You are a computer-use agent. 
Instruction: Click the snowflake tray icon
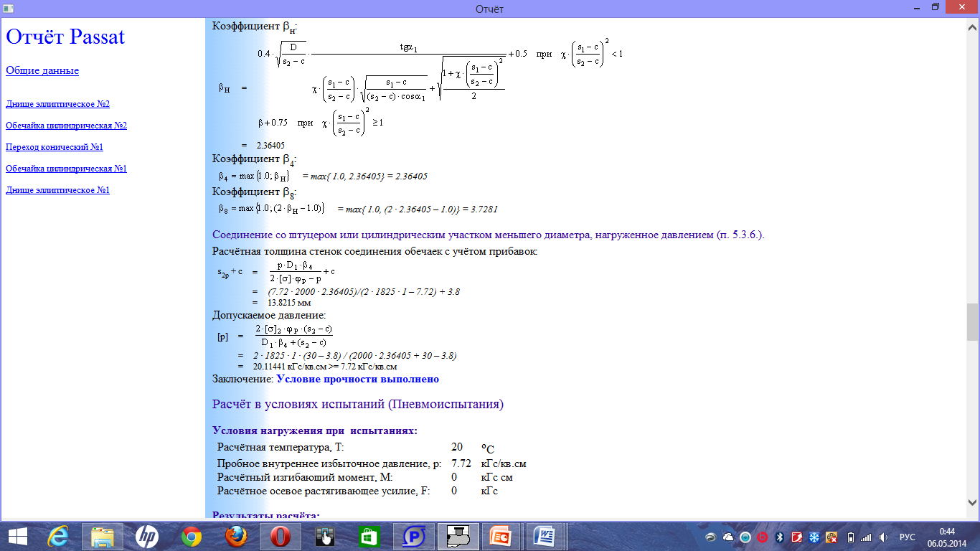click(x=814, y=537)
